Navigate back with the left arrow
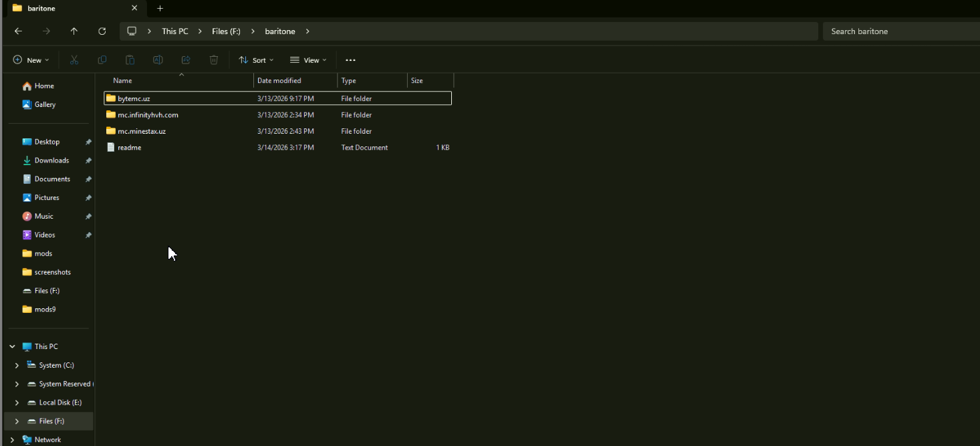980x446 pixels. click(x=19, y=31)
